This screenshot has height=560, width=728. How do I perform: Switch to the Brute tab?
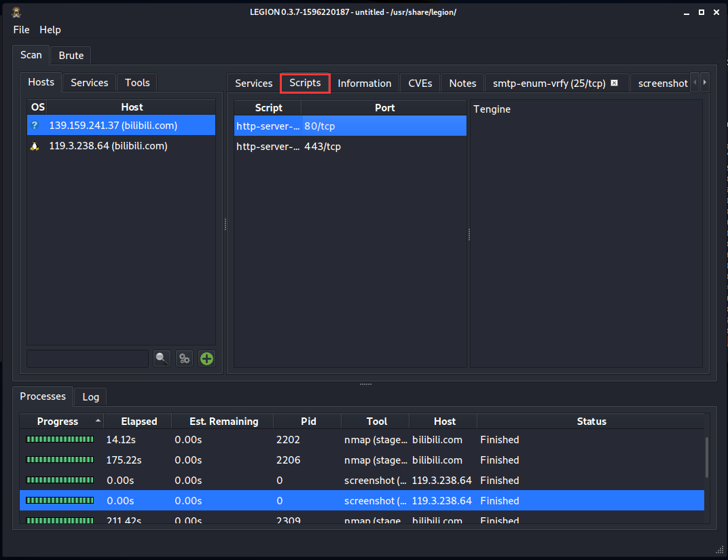coord(71,55)
